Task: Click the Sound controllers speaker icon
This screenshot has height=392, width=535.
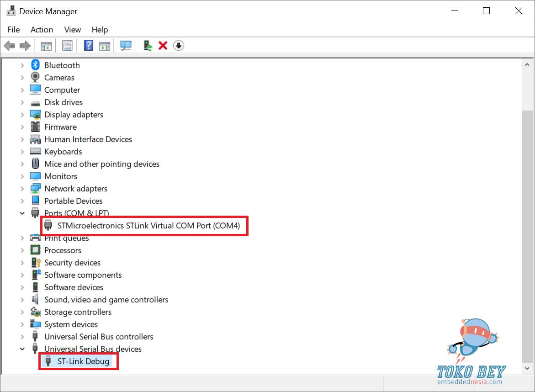Action: pyautogui.click(x=35, y=299)
